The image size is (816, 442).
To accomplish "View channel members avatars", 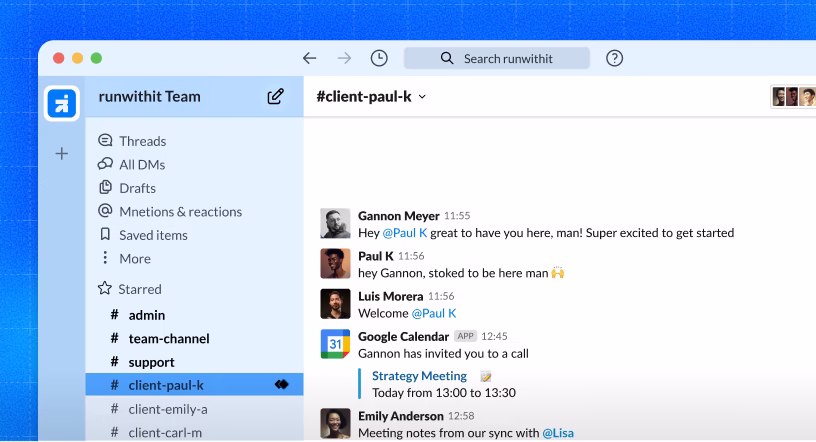I will 793,97.
